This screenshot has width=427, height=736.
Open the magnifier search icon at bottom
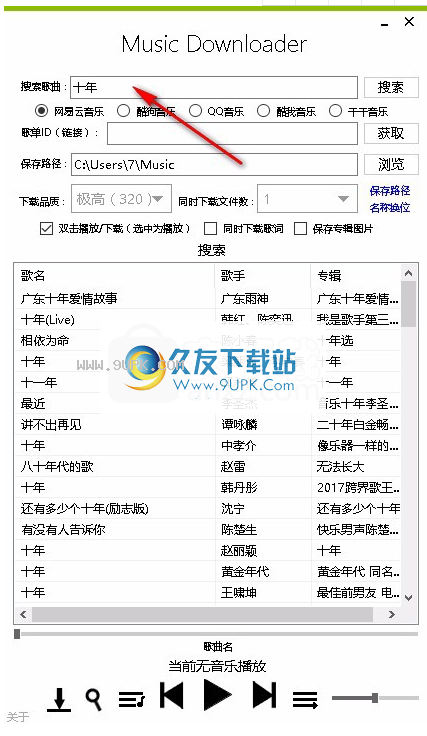click(x=94, y=699)
